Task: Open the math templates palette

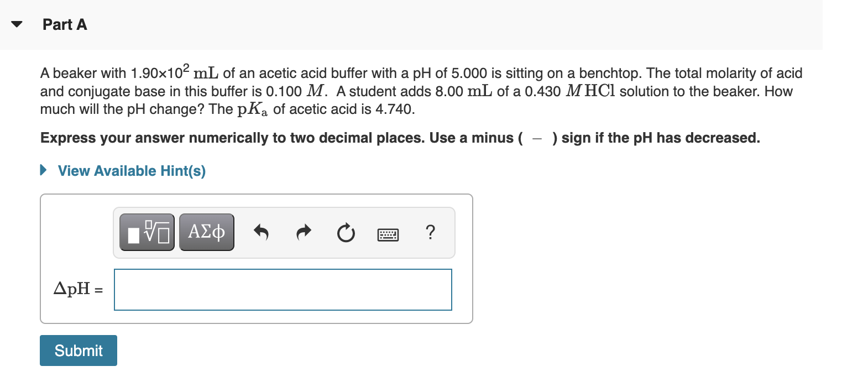Action: click(147, 232)
